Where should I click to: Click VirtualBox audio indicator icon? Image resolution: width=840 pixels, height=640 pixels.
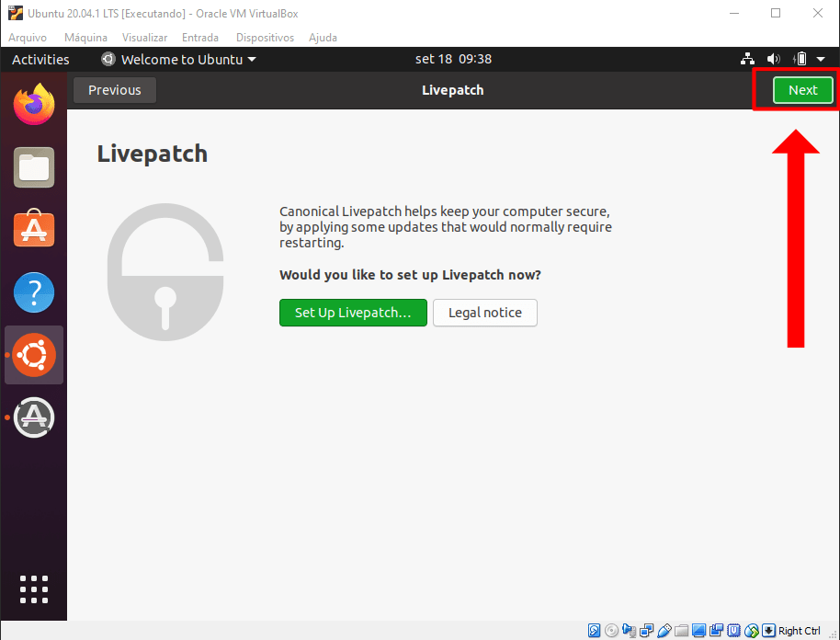(x=629, y=631)
